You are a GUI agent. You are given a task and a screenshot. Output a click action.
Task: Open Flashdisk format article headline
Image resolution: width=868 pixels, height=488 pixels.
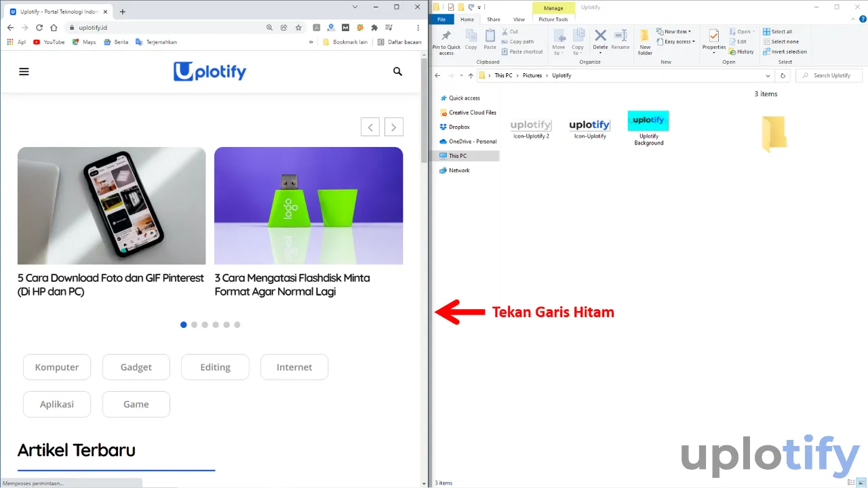292,285
